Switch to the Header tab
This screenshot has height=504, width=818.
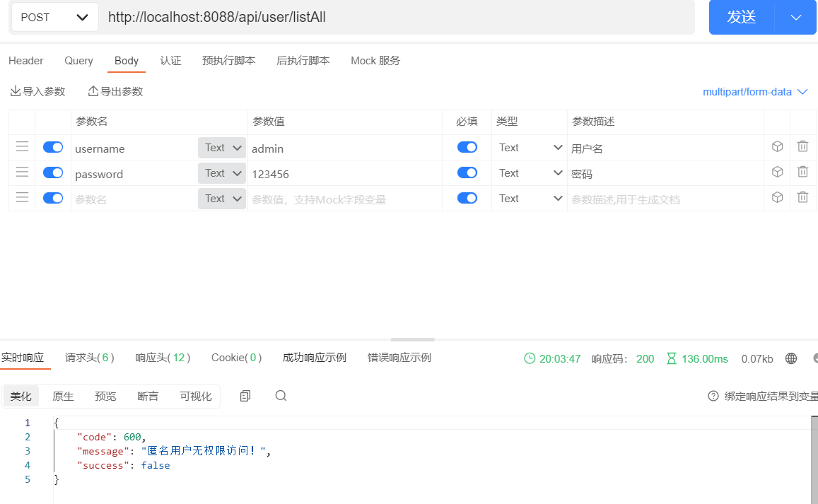pyautogui.click(x=26, y=61)
